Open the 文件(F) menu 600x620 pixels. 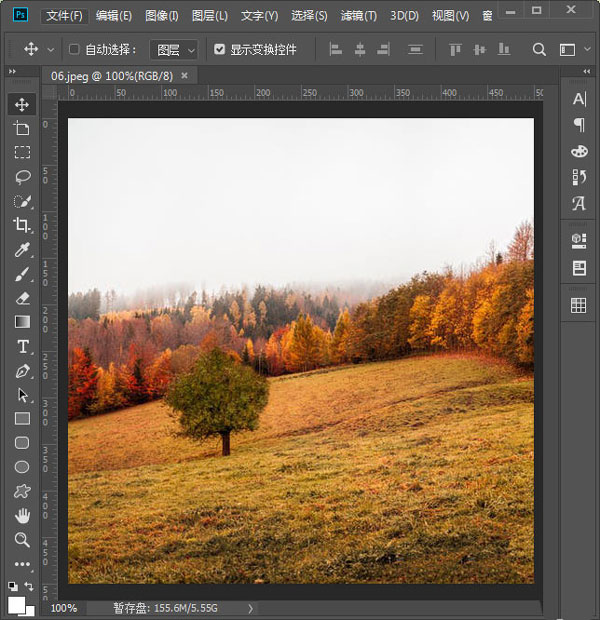(64, 16)
